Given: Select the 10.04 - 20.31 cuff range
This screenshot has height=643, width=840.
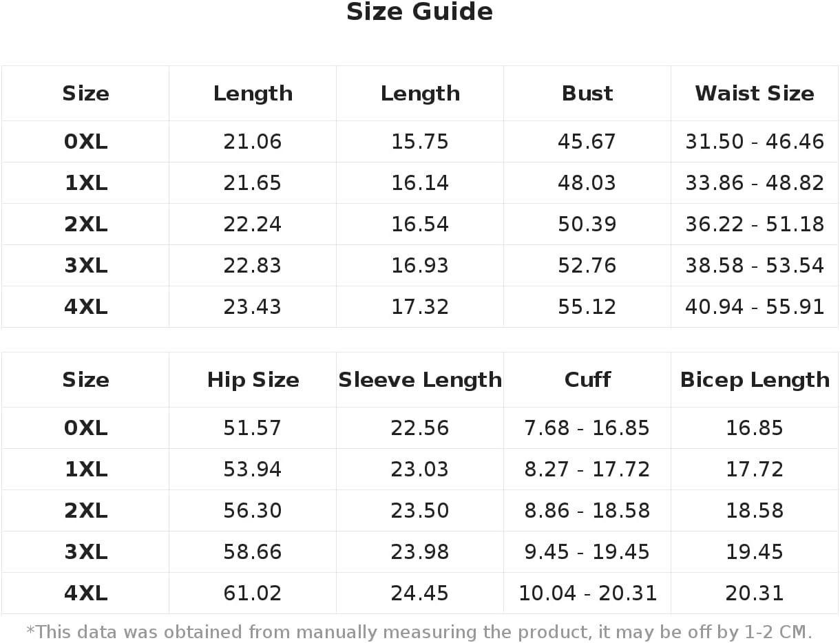Looking at the screenshot, I should [587, 593].
